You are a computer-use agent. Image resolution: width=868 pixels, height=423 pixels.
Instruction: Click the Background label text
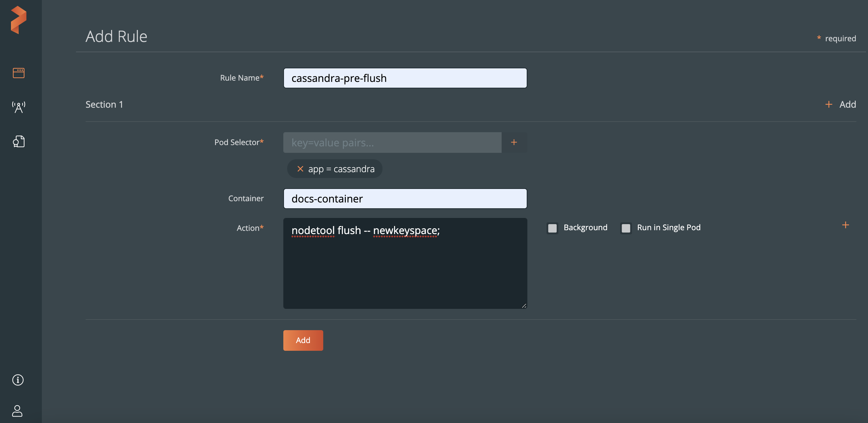tap(585, 227)
